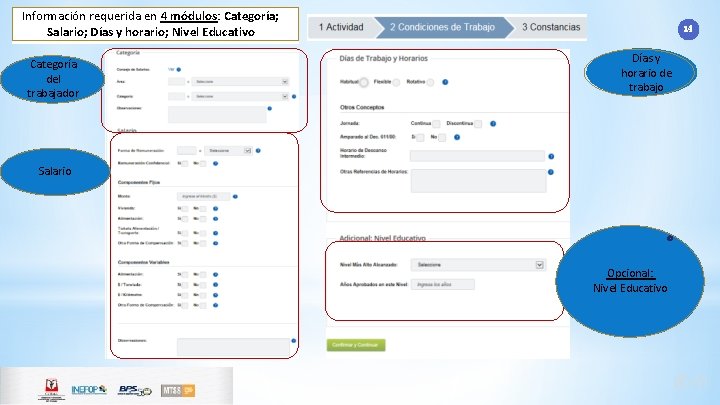Click the Horario de Descanso Intermedio field
This screenshot has height=405, width=720.
(477, 156)
